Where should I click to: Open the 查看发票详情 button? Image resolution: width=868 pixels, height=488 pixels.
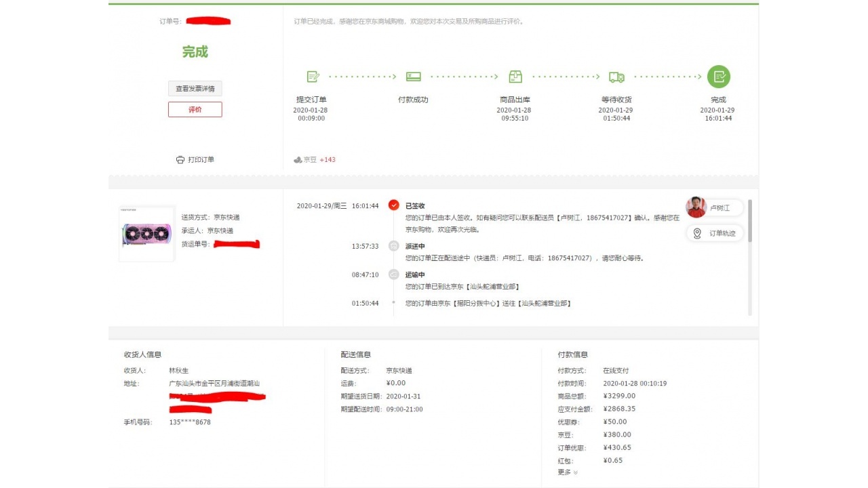[195, 89]
